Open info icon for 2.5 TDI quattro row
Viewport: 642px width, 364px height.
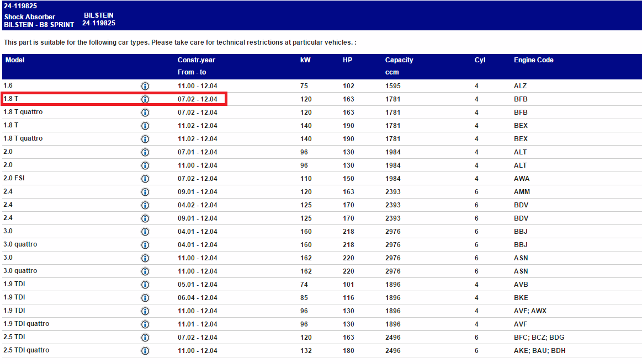tap(145, 351)
